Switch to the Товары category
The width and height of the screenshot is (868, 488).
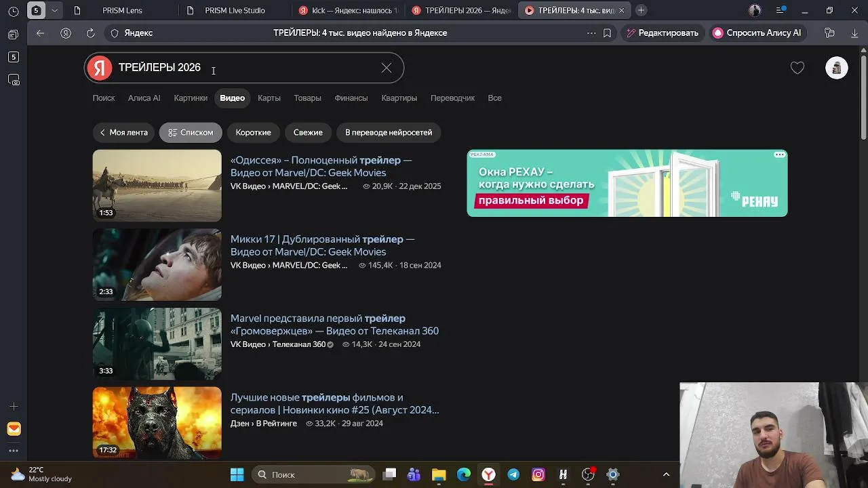307,98
